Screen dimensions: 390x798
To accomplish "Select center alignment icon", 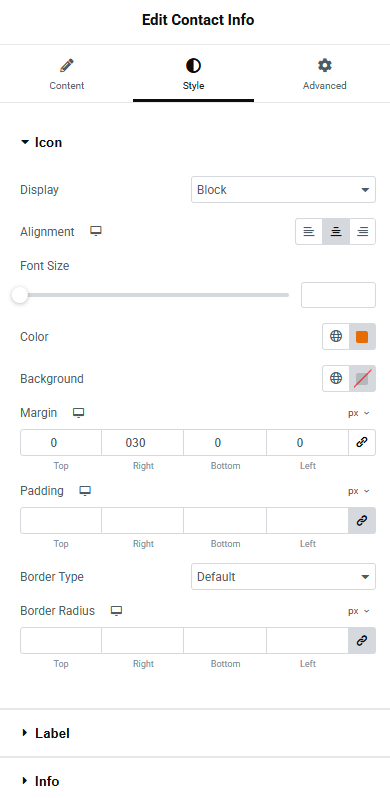I will pyautogui.click(x=336, y=232).
